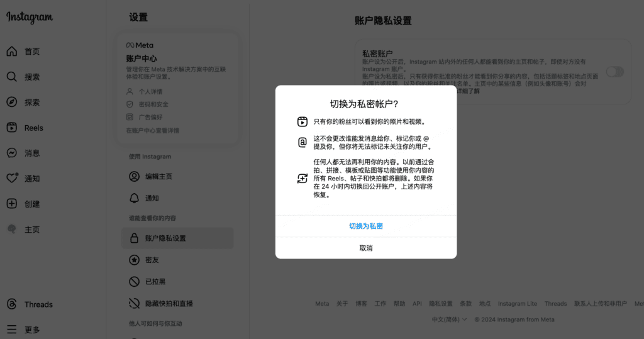This screenshot has height=339, width=644.
Task: Open 在账户中心查看详情 link
Action: click(x=152, y=131)
